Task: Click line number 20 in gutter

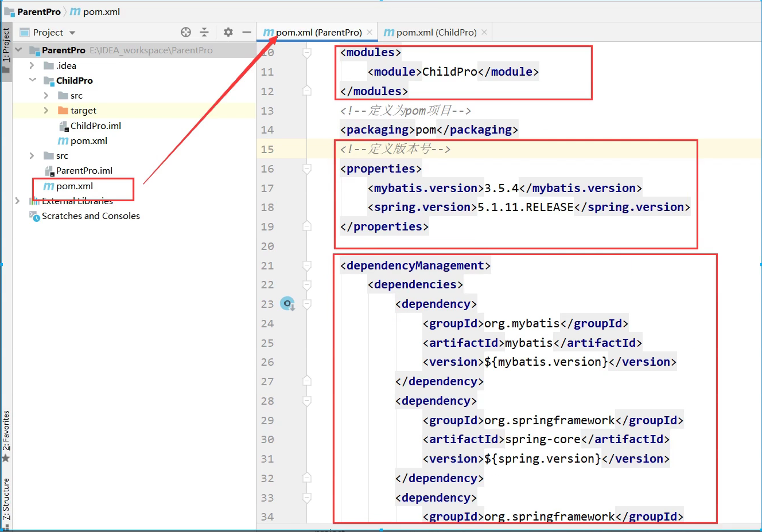Action: (267, 246)
